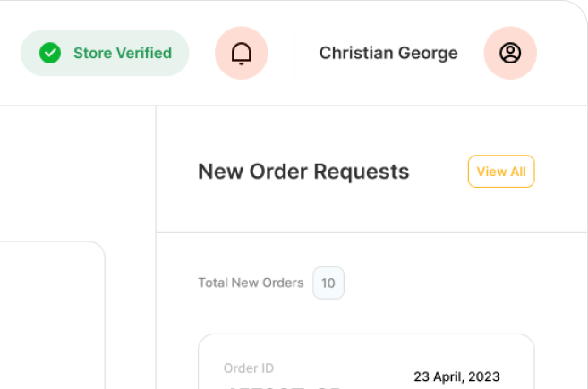
Task: Click empty header area left of Store Verified
Action: (9, 53)
